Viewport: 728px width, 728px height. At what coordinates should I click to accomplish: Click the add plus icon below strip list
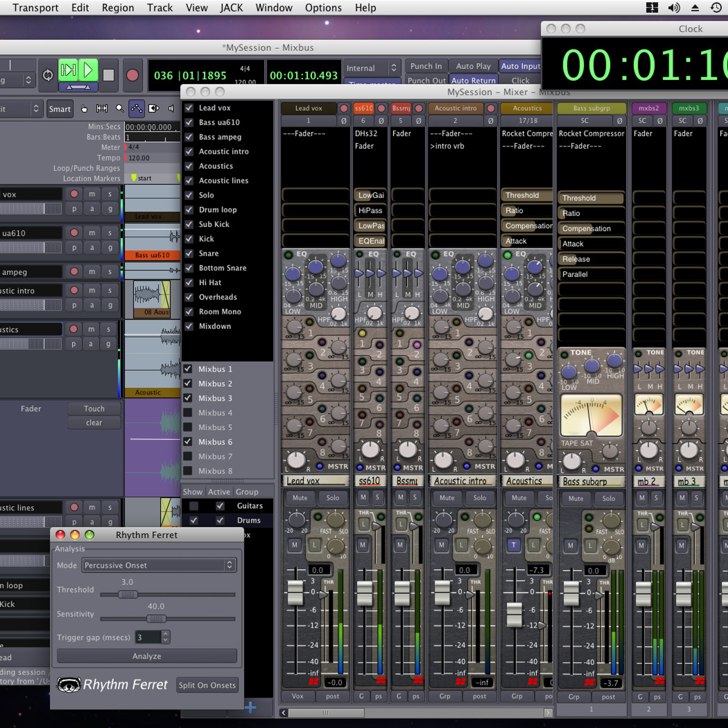tap(250, 707)
